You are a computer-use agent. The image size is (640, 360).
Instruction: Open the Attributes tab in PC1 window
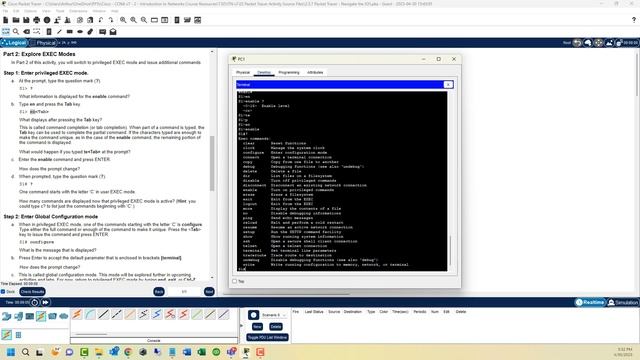pyautogui.click(x=315, y=72)
